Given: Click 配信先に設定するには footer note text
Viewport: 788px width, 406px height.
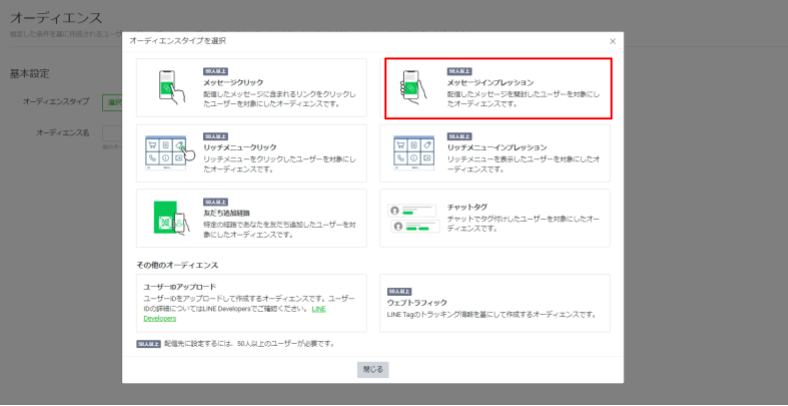Looking at the screenshot, I should pos(249,344).
